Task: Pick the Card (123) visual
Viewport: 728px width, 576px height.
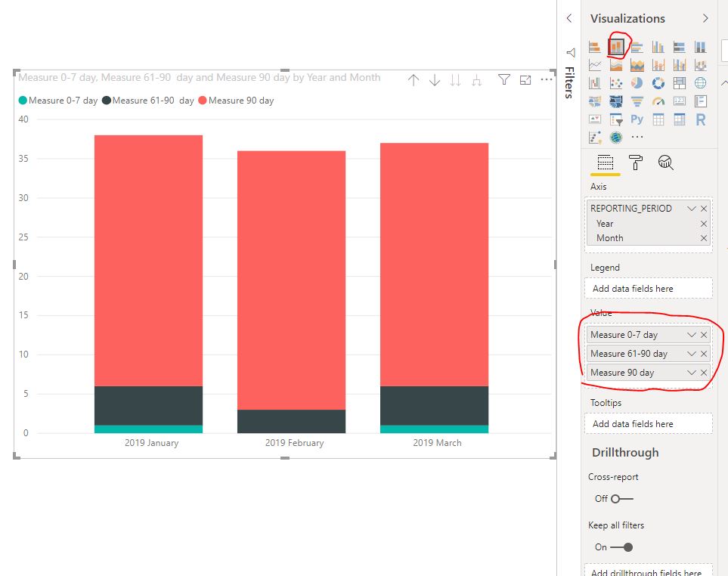Action: click(680, 101)
